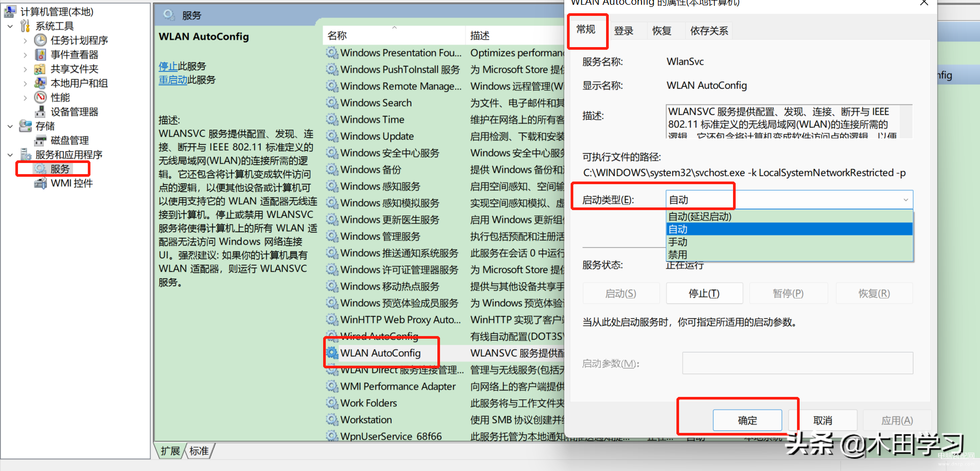Choose 禁用 from the startup type list
Screen dimensions: 980x471
789,255
